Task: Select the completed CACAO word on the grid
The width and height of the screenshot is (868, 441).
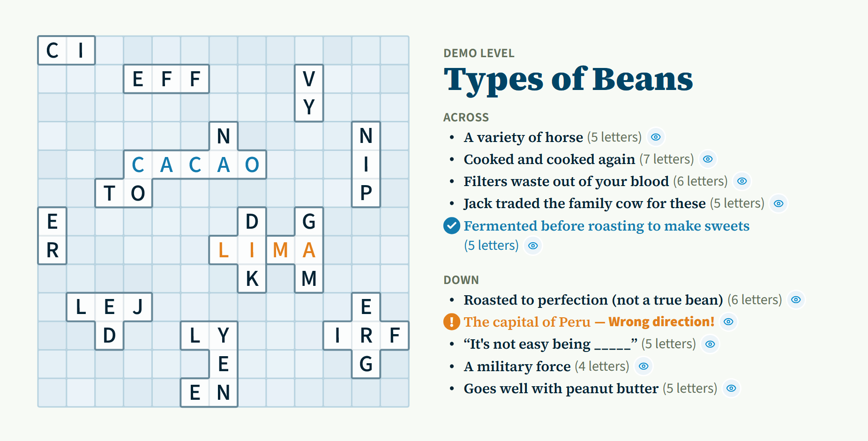Action: 195,164
